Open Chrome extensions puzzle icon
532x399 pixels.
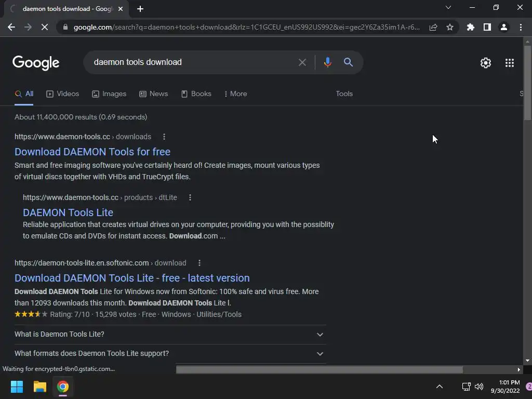point(471,27)
